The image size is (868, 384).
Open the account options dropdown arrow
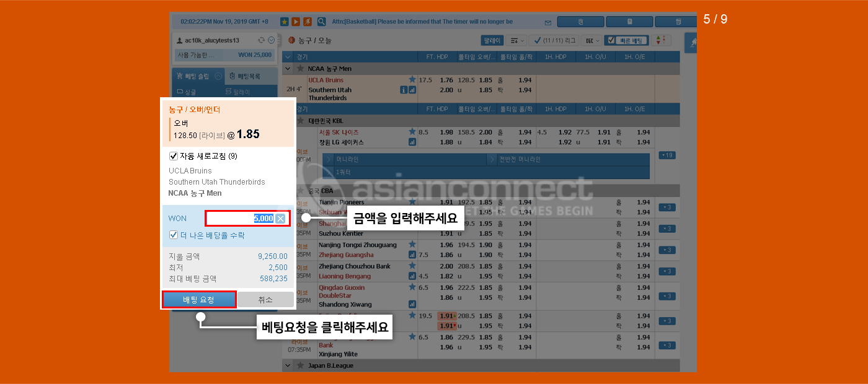[271, 40]
